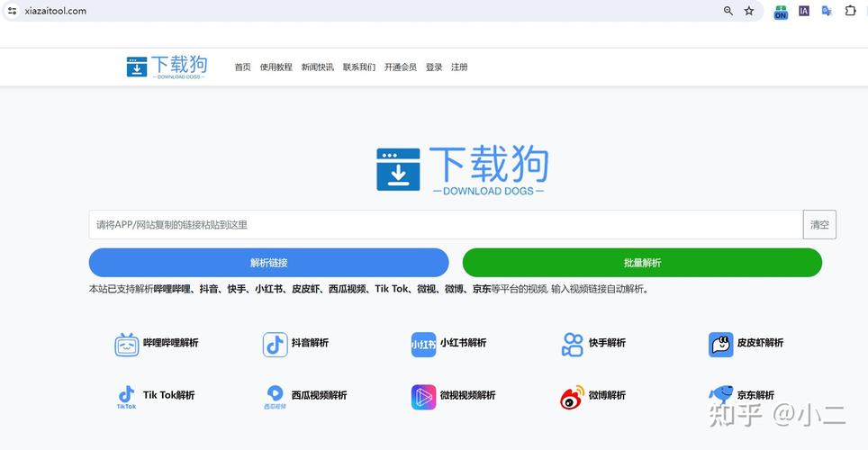Open the 开通会员 navigation link
This screenshot has height=450, width=868.
click(400, 67)
